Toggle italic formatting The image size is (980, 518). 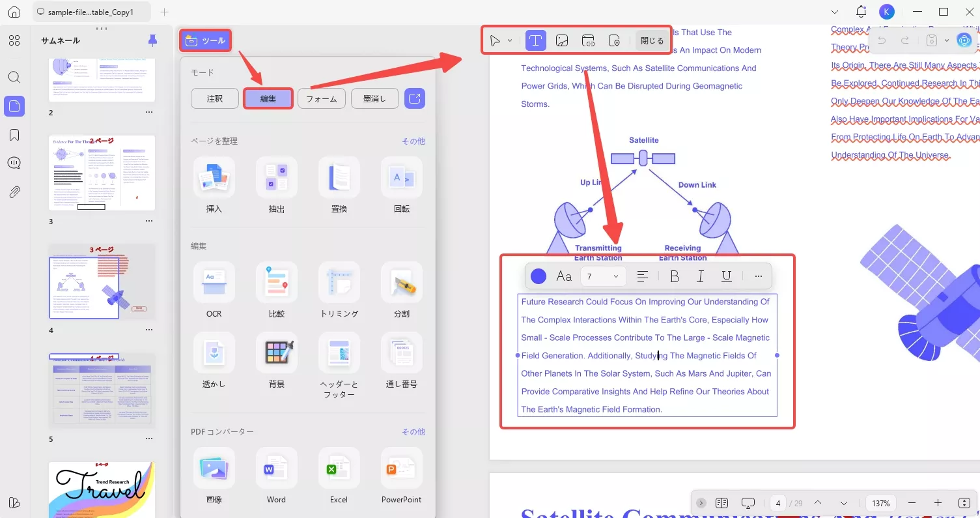pyautogui.click(x=700, y=276)
